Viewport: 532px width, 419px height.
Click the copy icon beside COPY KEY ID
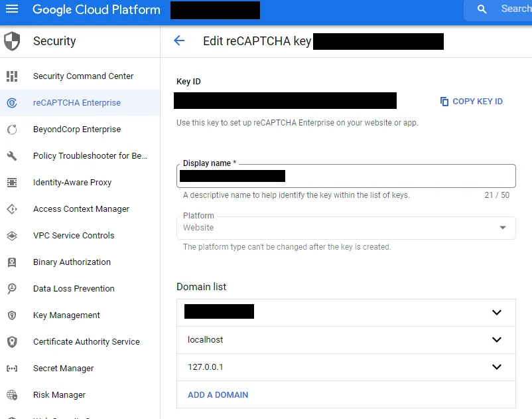pyautogui.click(x=444, y=102)
